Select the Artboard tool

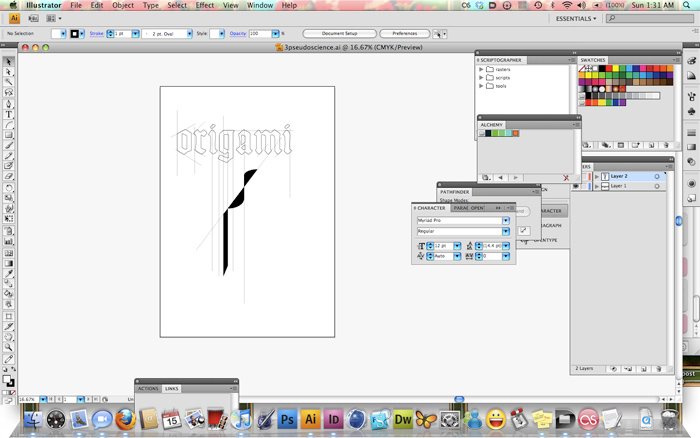[x=8, y=316]
